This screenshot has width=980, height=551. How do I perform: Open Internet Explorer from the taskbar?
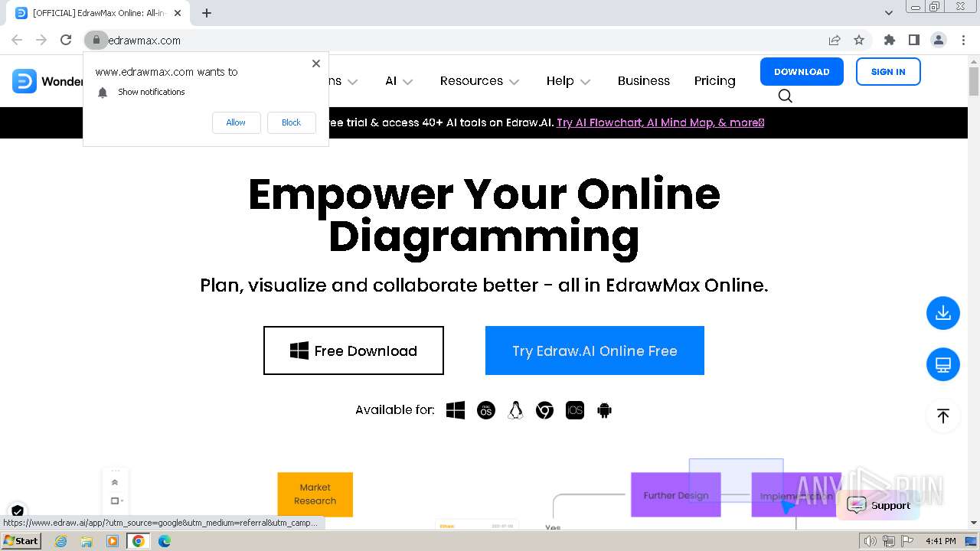[60, 541]
